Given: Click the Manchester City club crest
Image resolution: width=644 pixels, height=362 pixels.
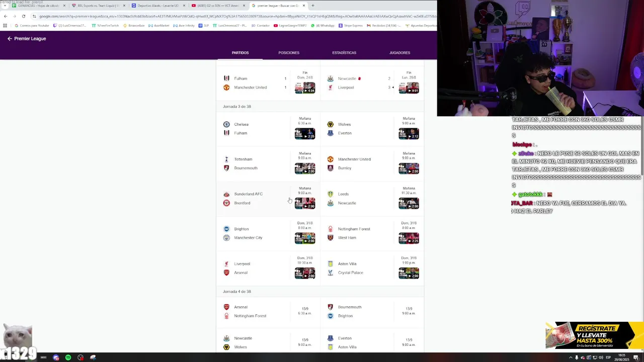Looking at the screenshot, I should pos(226,238).
